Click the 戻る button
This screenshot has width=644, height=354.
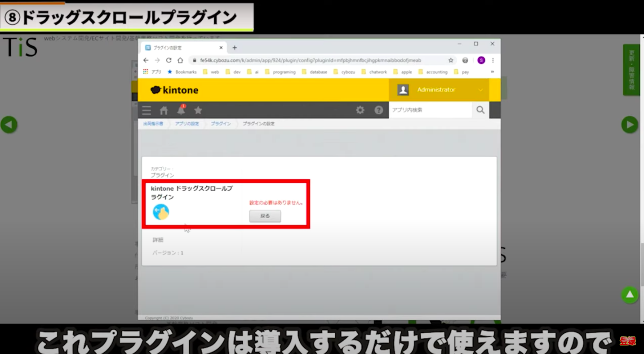[265, 216]
